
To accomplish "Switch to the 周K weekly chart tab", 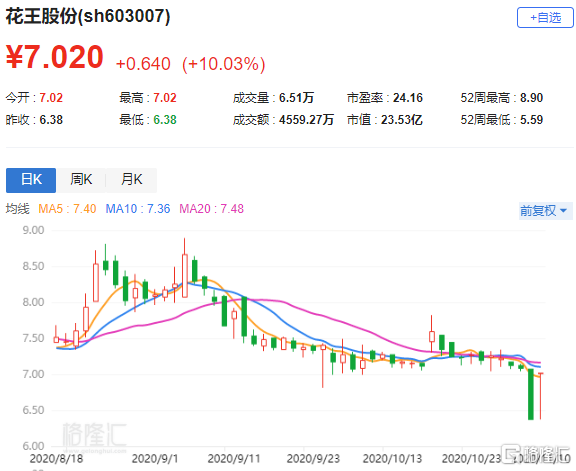I will click(81, 180).
